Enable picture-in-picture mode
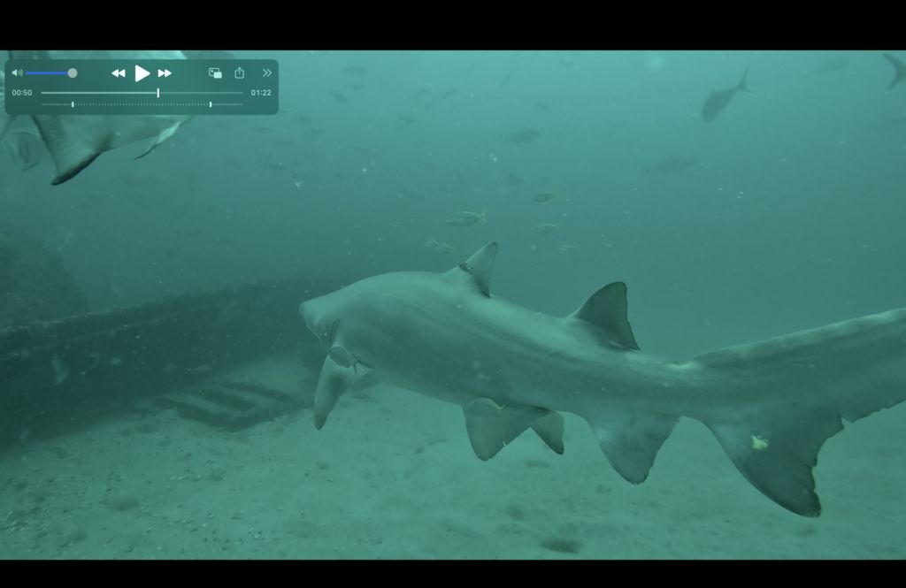The height and width of the screenshot is (588, 906). coord(215,73)
